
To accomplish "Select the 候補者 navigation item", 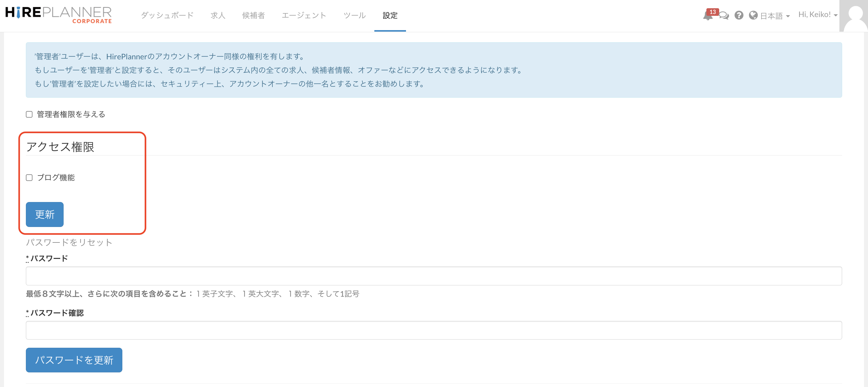I will (x=253, y=15).
